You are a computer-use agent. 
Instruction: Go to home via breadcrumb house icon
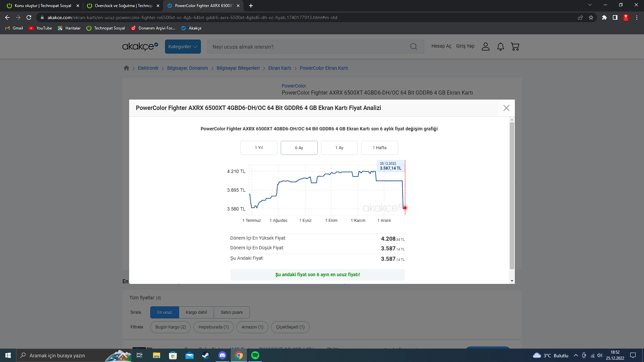click(126, 68)
